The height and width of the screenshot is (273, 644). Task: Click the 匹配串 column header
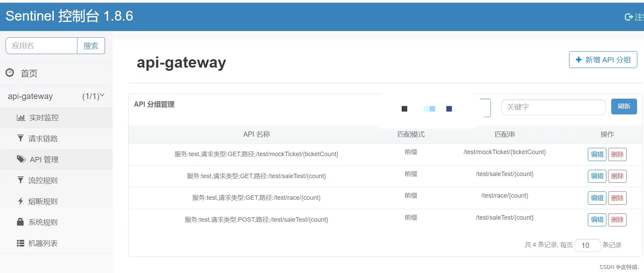click(x=505, y=134)
